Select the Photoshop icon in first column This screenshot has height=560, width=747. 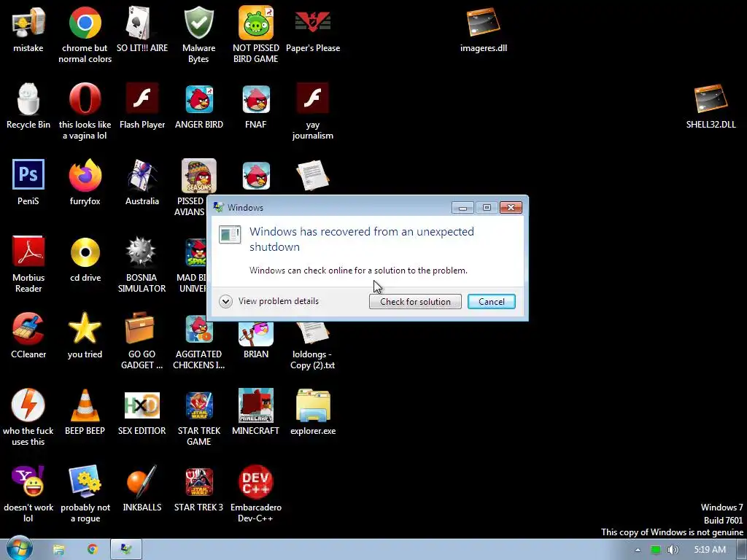pos(28,174)
